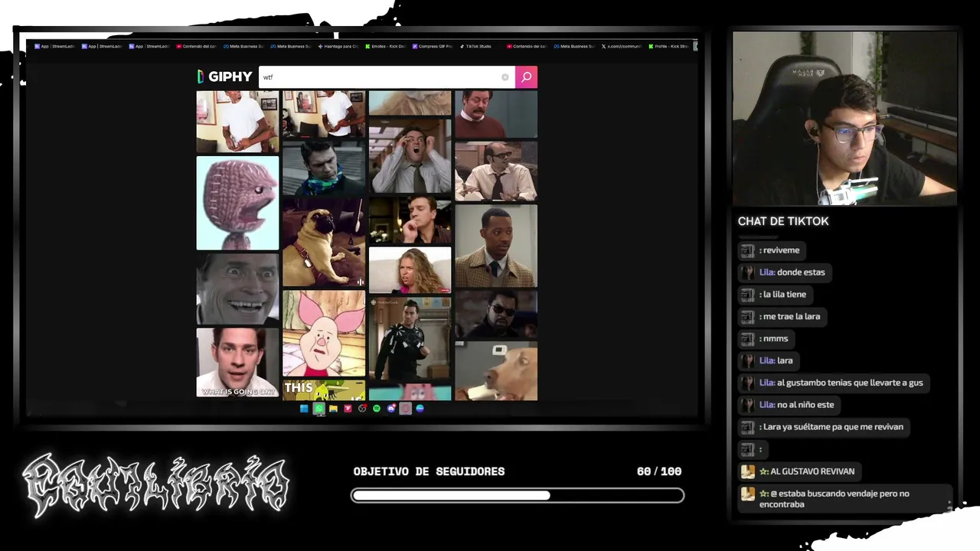Open the GIF of man resting chin on hand
Viewport: 980px width, 551px height.
[x=410, y=220]
